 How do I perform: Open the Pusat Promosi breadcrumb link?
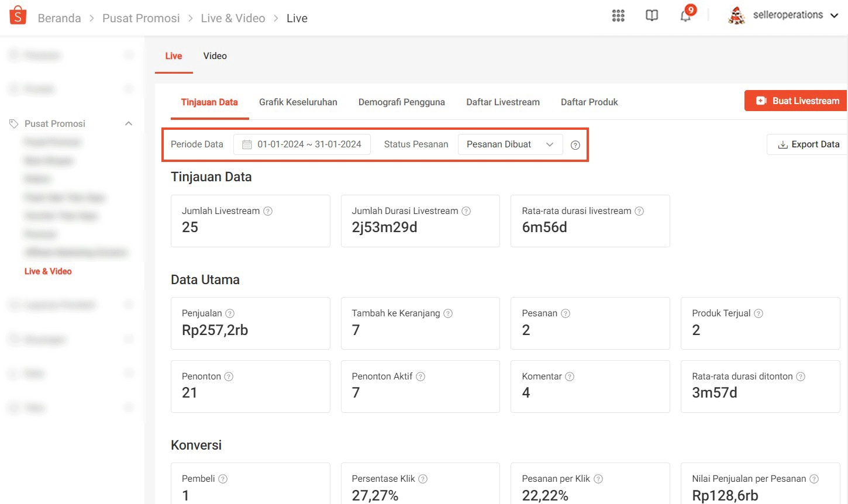coord(141,18)
